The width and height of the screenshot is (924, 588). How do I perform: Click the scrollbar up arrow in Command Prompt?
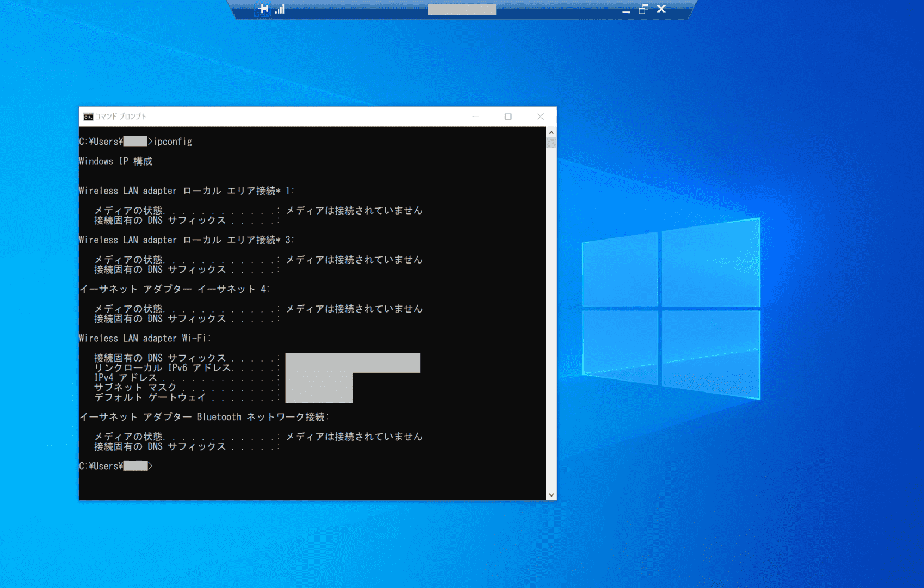click(551, 132)
